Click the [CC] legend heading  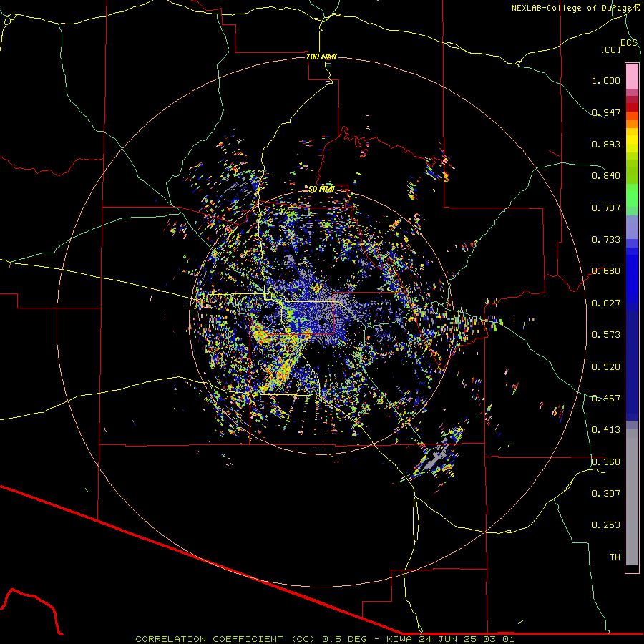tap(611, 49)
